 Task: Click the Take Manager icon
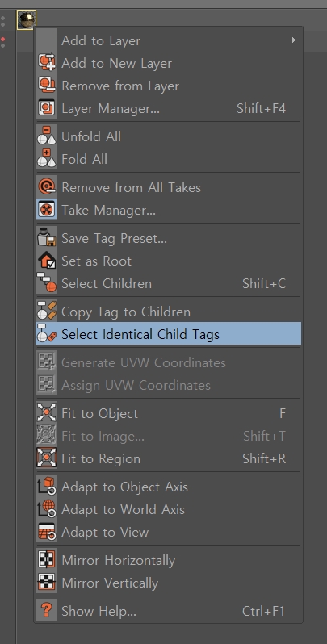pyautogui.click(x=46, y=210)
